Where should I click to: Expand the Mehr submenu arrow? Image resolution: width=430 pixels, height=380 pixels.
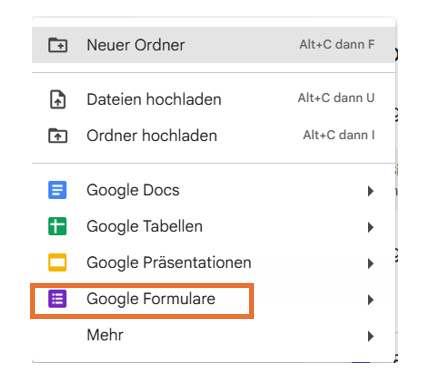pyautogui.click(x=370, y=336)
